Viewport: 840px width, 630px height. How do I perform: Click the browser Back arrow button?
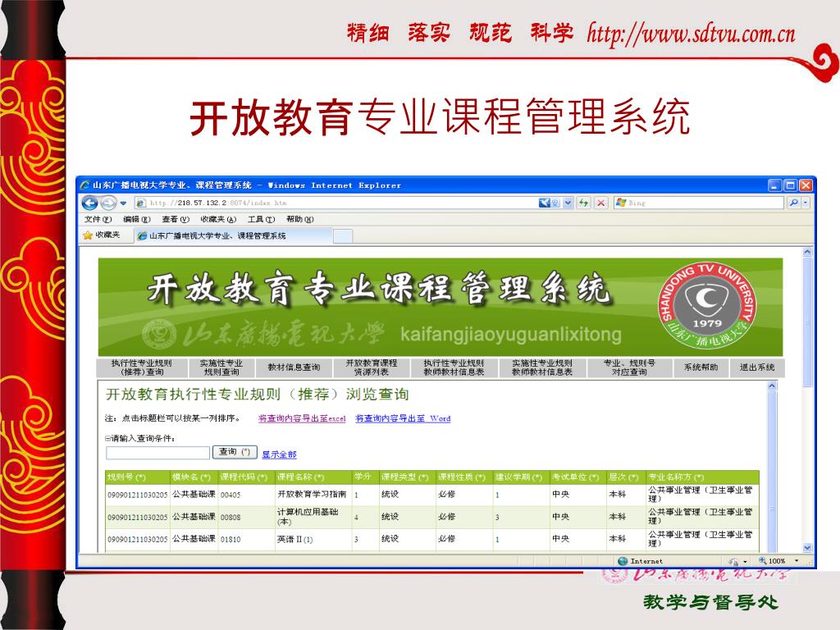point(90,203)
